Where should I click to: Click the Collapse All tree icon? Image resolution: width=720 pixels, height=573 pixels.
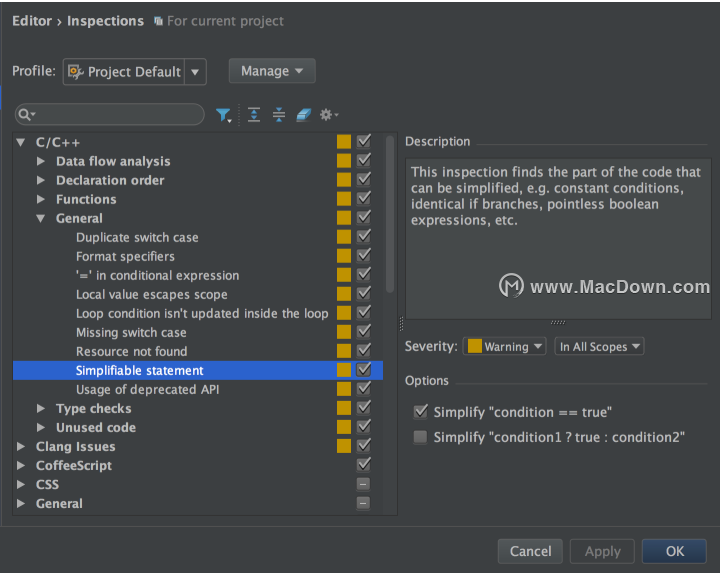[x=279, y=114]
